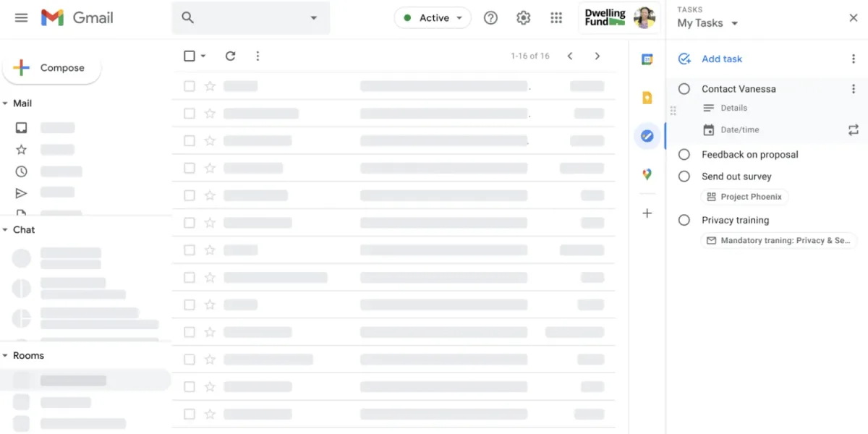Select all conversations with the top checkbox
The height and width of the screenshot is (434, 868).
coord(189,56)
